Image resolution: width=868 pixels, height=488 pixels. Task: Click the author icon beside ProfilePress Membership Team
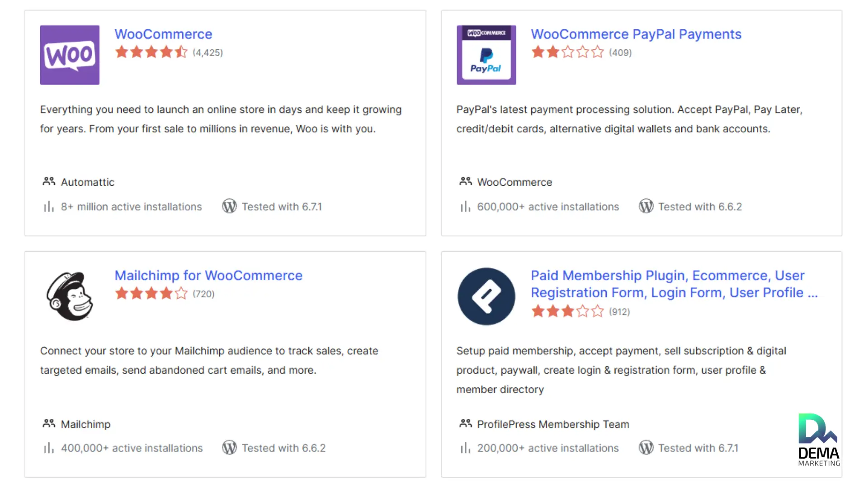coord(465,423)
